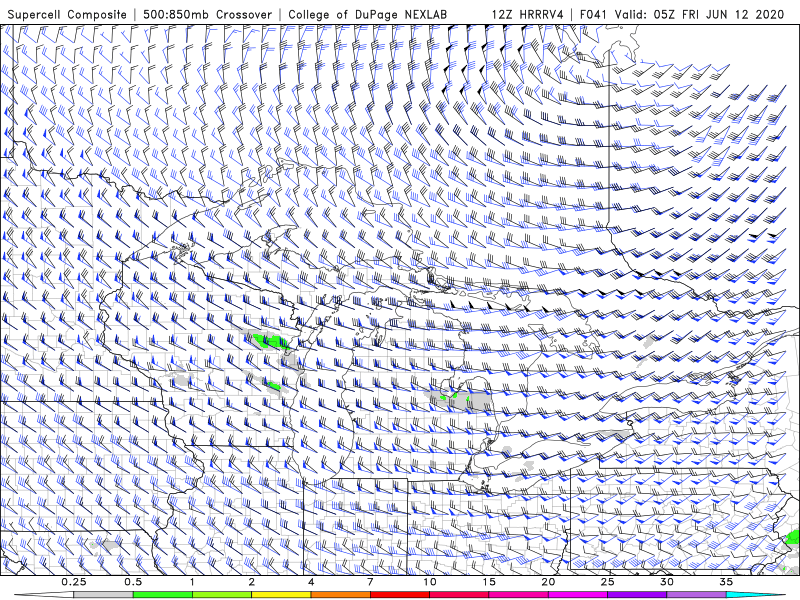
Task: Click the "30" legend value
Action: (x=666, y=582)
